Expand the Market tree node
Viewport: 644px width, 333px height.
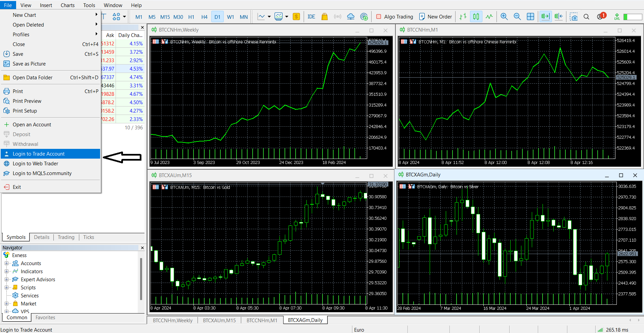(6, 303)
